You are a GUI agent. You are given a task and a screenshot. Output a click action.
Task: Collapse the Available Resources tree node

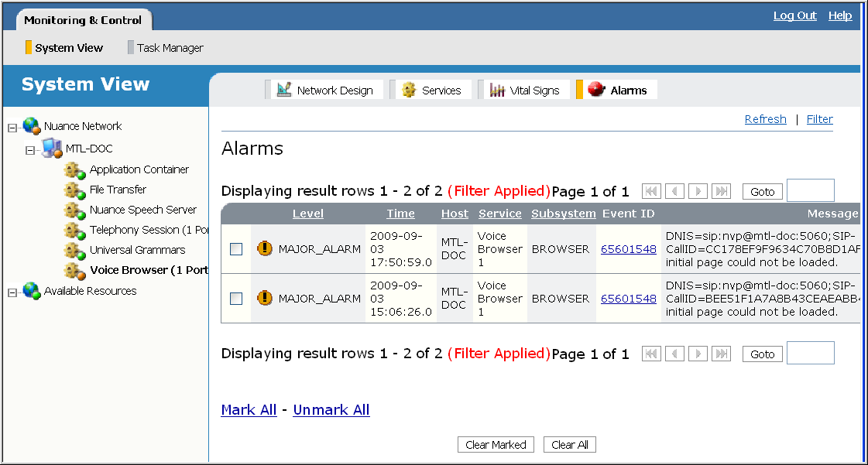pos(12,292)
